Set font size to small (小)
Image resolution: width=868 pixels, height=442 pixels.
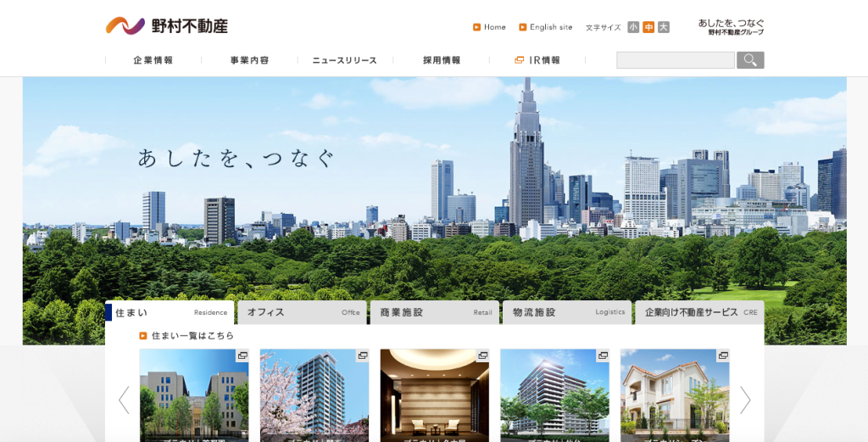tap(633, 27)
